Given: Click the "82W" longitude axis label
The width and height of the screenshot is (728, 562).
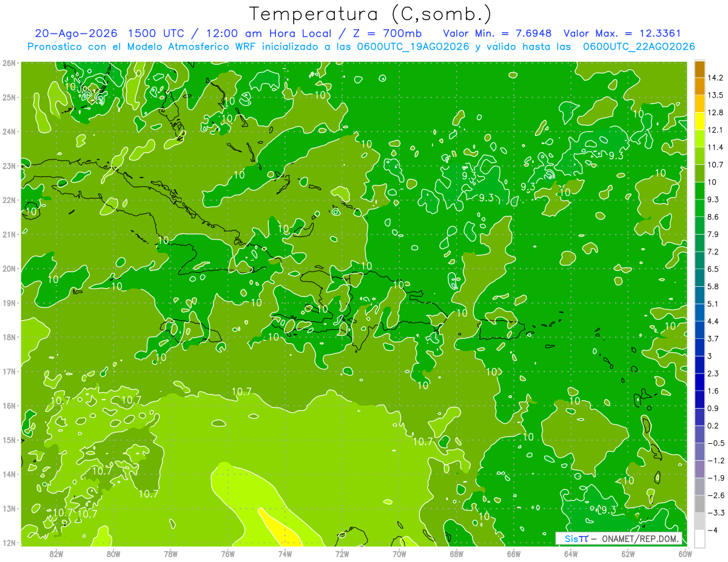Looking at the screenshot, I should (x=56, y=554).
